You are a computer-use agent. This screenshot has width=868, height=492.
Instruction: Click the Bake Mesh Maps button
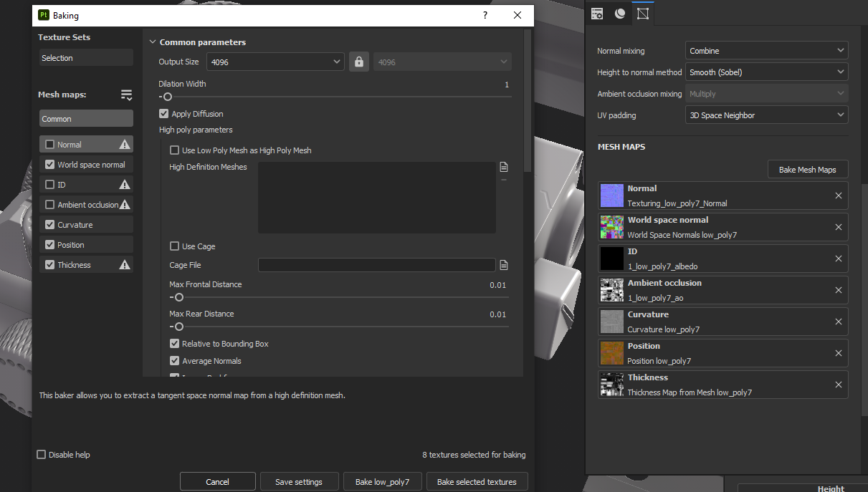point(808,170)
